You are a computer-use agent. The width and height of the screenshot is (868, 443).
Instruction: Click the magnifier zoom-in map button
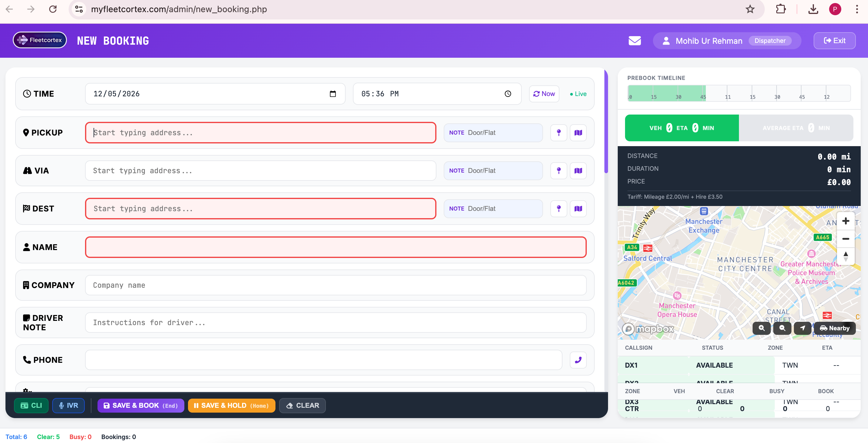point(761,328)
